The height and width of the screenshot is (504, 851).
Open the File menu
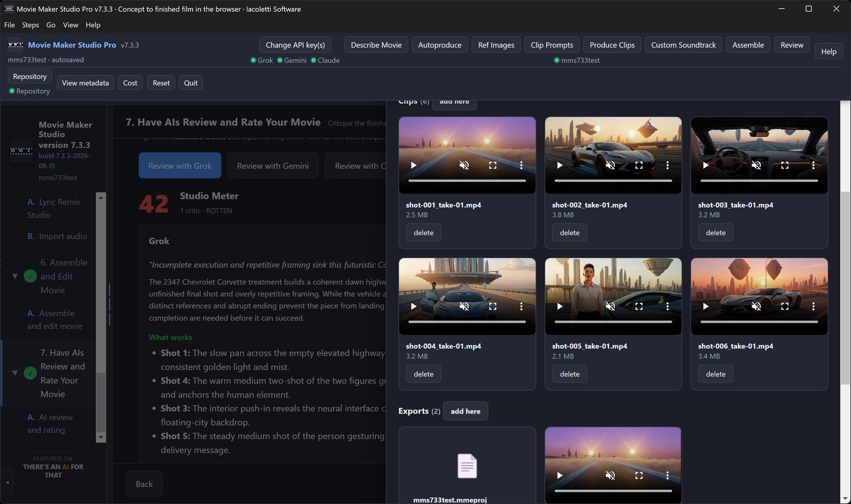pos(10,25)
